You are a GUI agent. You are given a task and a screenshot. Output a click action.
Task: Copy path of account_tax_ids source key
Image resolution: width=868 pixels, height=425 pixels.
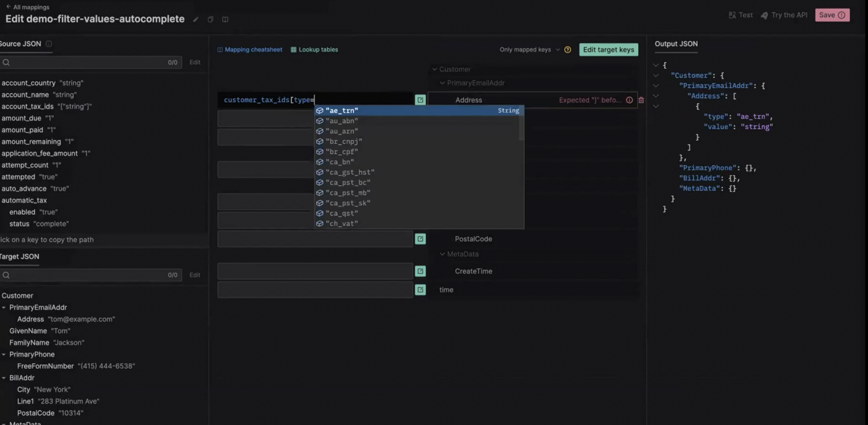point(27,106)
